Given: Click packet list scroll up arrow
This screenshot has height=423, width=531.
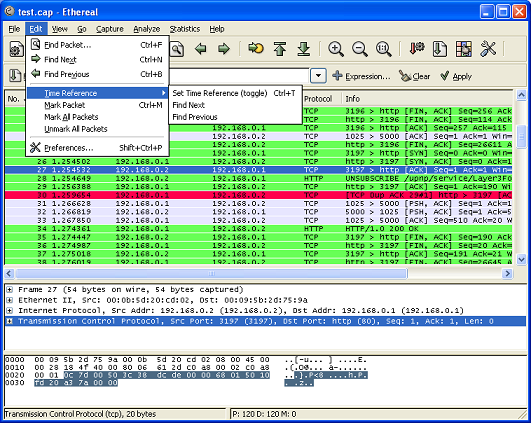Looking at the screenshot, I should coord(521,96).
